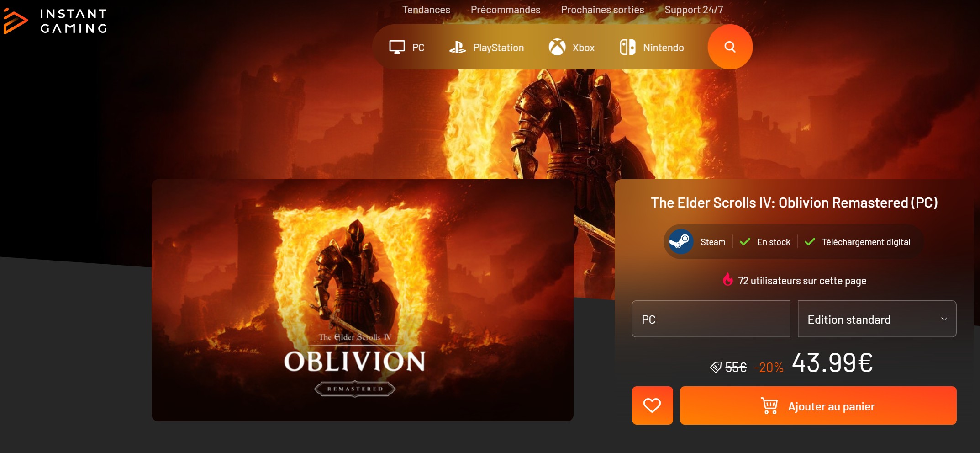Click Téléchargement digital label

click(x=866, y=242)
